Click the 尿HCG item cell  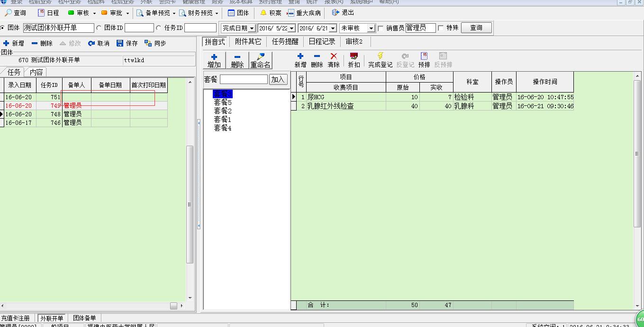point(346,97)
